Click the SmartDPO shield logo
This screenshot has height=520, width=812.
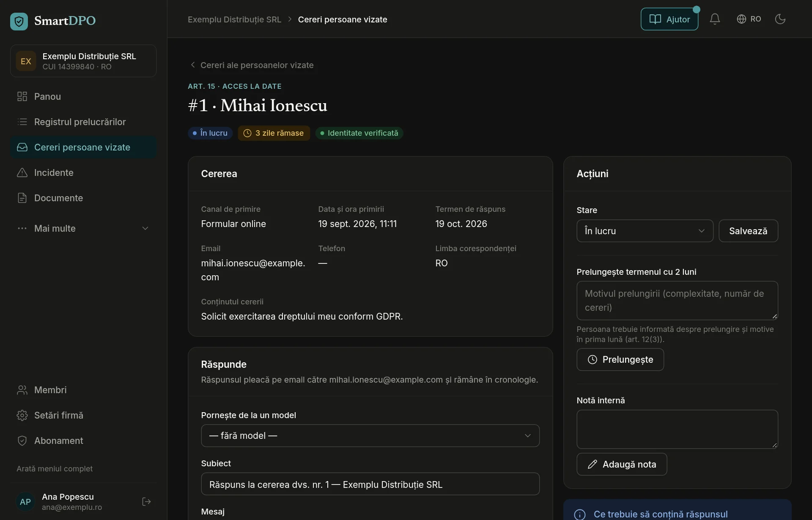click(x=19, y=21)
